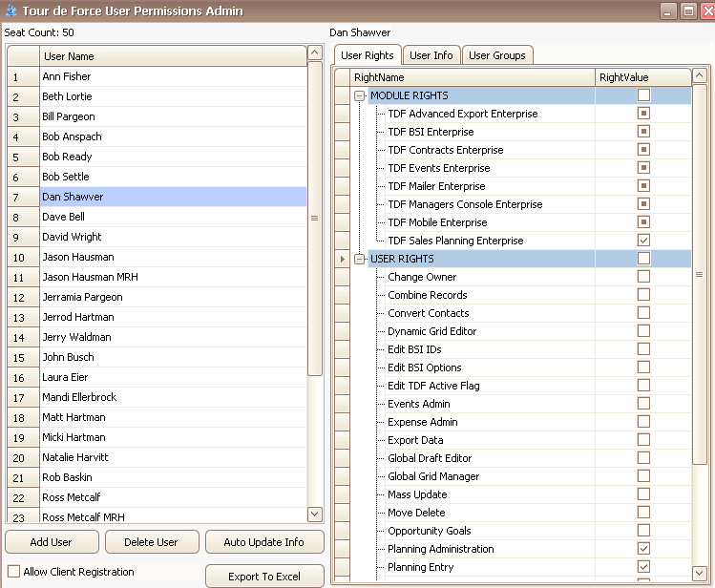715x588 pixels.
Task: Select user Ann Fisher
Action: pyautogui.click(x=173, y=76)
